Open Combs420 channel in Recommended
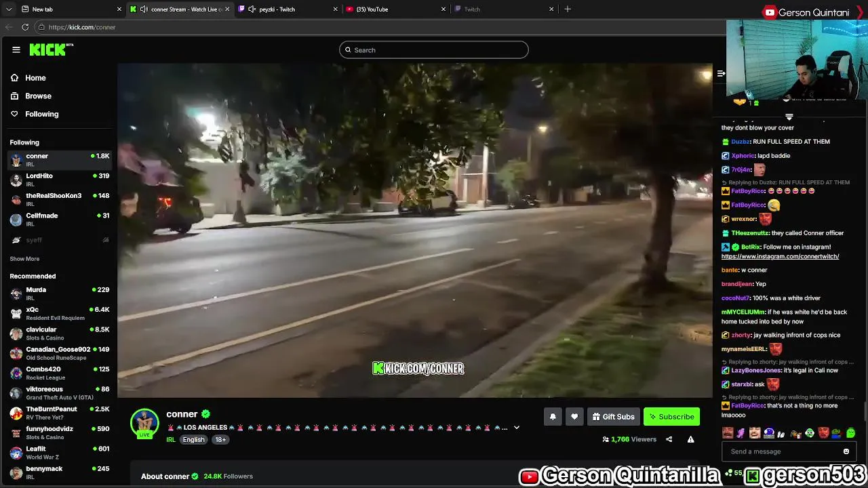 (60, 373)
